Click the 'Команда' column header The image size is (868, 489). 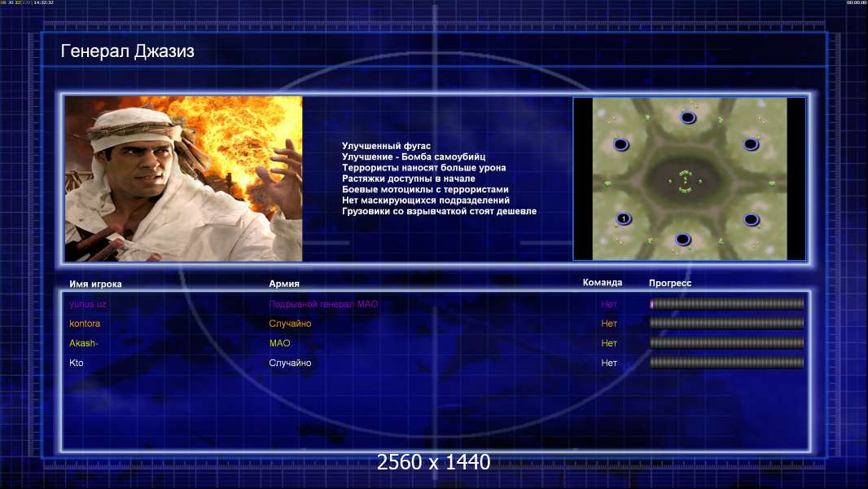[603, 283]
